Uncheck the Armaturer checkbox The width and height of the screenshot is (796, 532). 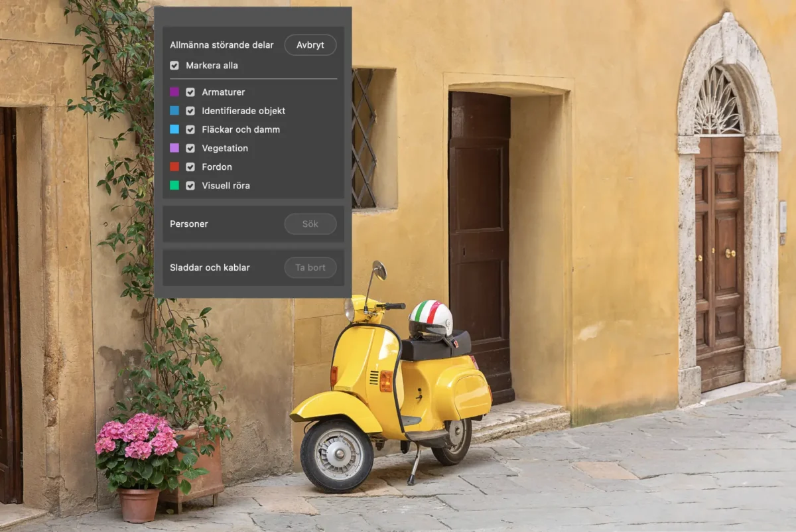coord(190,92)
